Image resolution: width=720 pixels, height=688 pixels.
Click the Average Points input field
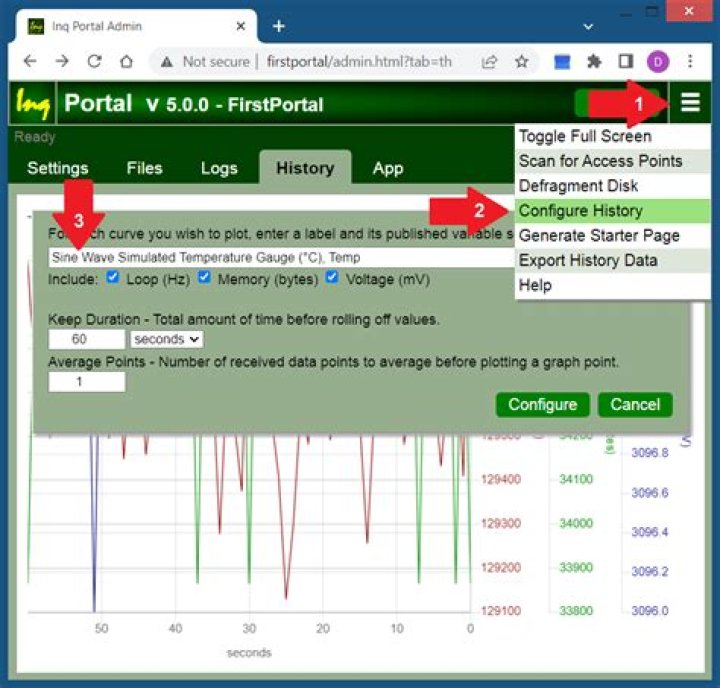86,382
